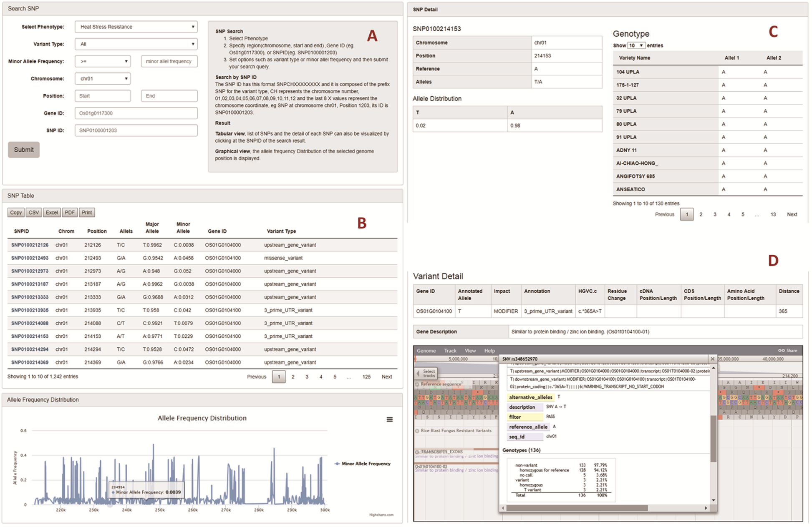Click the 5,000,000 genome overview ruler mark
The height and width of the screenshot is (527, 812).
tap(458, 359)
